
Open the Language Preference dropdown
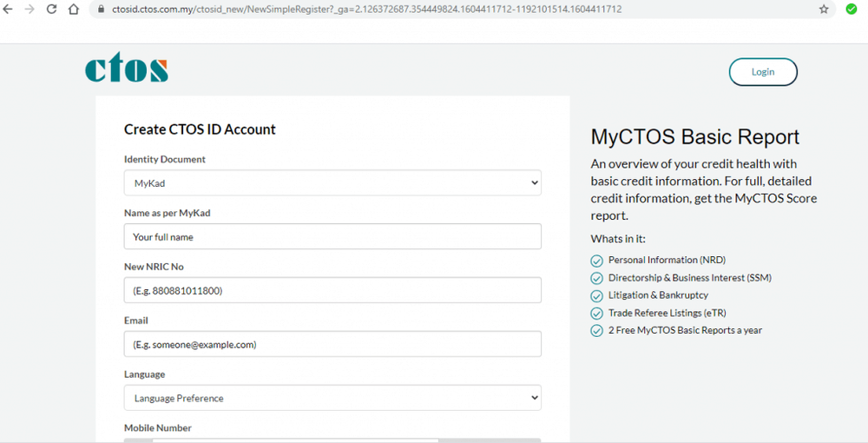pyautogui.click(x=332, y=398)
